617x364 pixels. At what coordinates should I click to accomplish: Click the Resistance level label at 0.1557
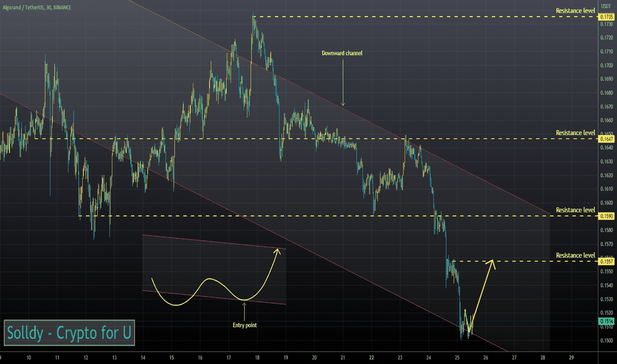coord(575,255)
